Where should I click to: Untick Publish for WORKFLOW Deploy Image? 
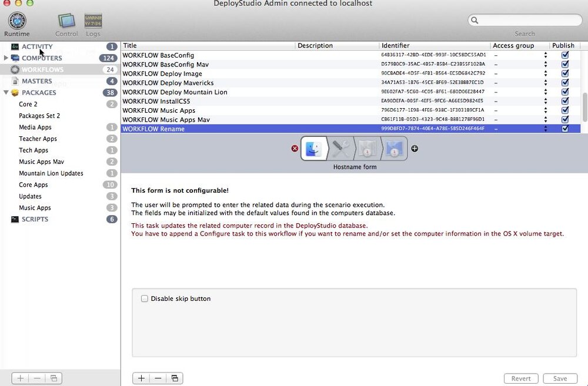coord(564,73)
